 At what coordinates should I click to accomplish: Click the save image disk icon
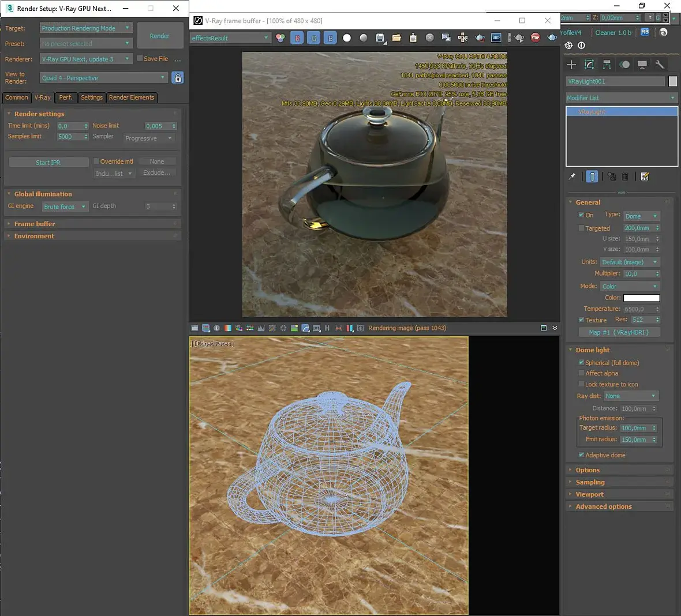pyautogui.click(x=380, y=38)
